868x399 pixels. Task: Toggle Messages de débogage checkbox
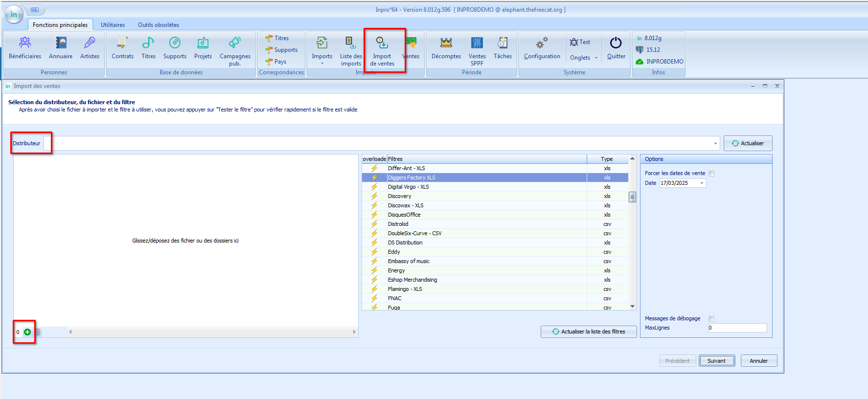point(711,319)
